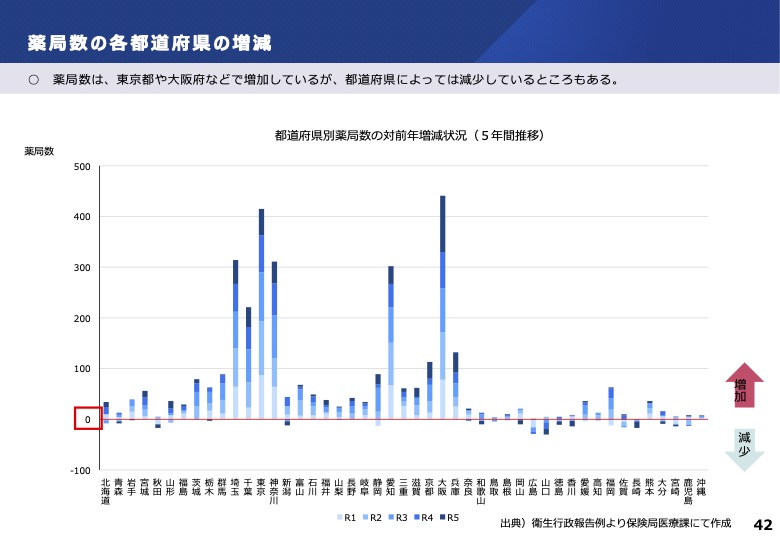Viewport: 780px width, 540px height.
Task: Click the y-axis value 200
Action: (x=82, y=318)
